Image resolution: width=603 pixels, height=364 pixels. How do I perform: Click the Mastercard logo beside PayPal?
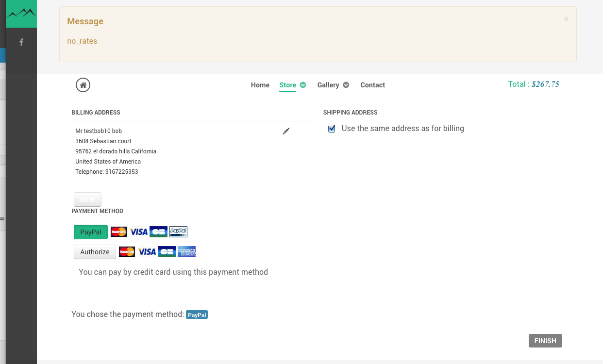pos(118,232)
